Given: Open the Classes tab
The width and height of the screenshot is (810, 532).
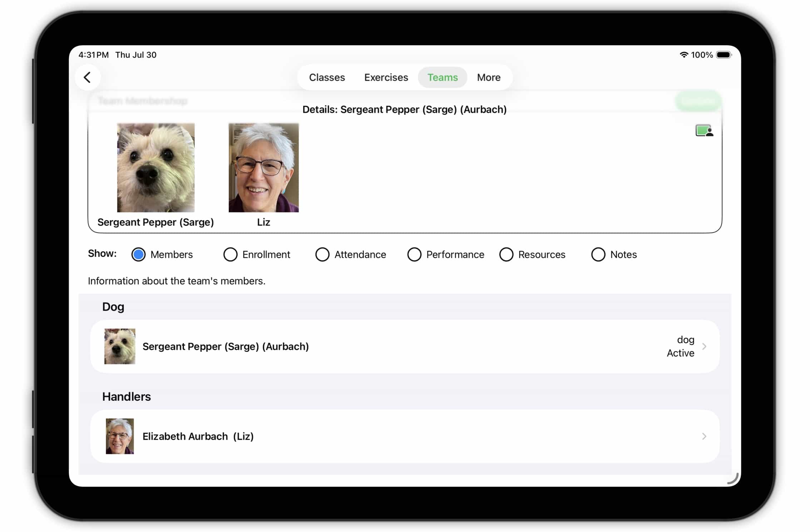Looking at the screenshot, I should click(327, 77).
